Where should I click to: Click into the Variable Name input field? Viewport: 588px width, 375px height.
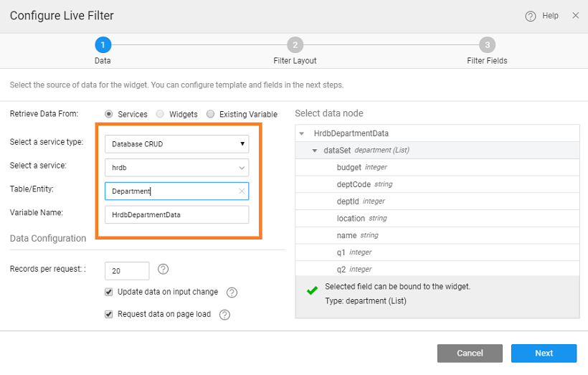tap(176, 214)
